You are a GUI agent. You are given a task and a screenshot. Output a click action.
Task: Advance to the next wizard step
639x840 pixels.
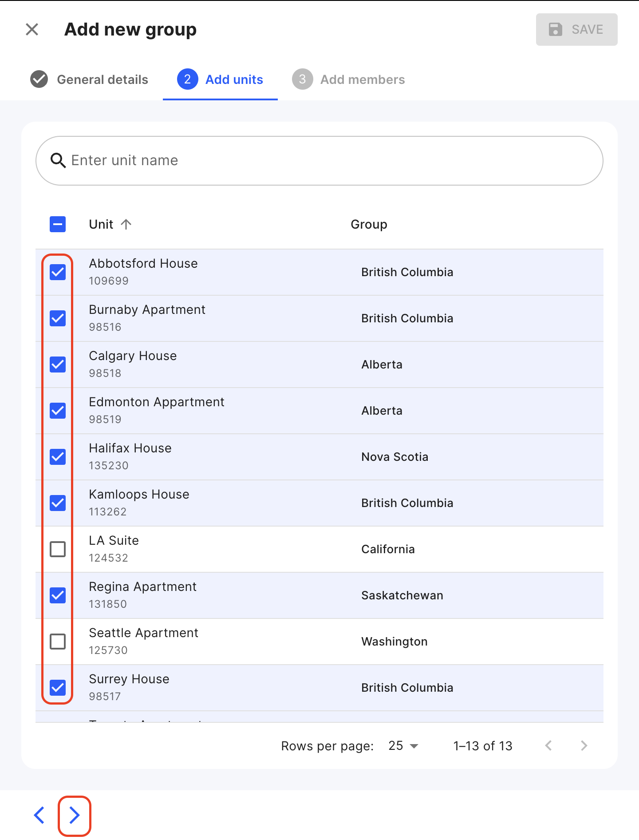(x=75, y=815)
